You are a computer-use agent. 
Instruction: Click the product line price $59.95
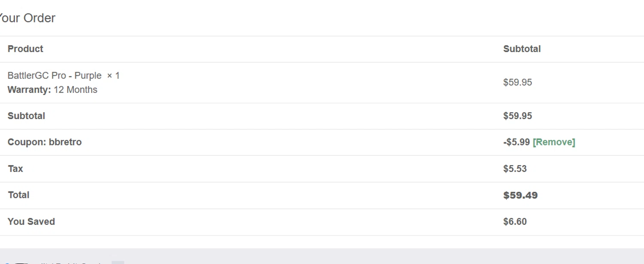(517, 83)
